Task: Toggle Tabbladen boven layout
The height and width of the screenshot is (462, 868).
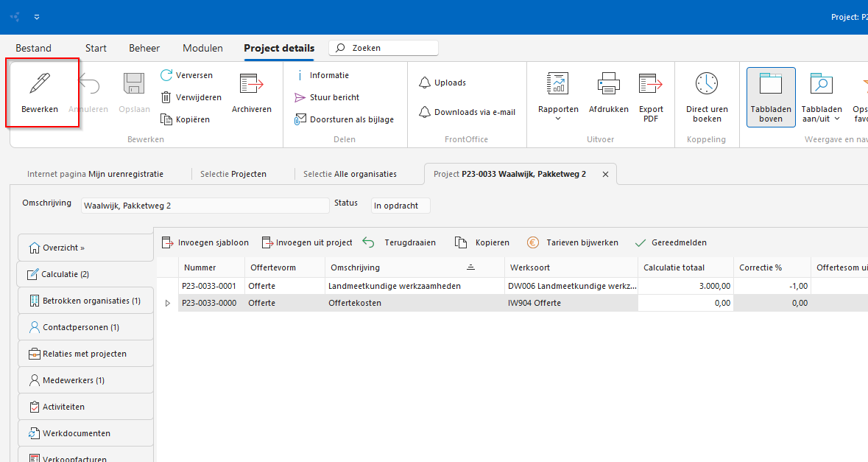Action: (x=771, y=97)
